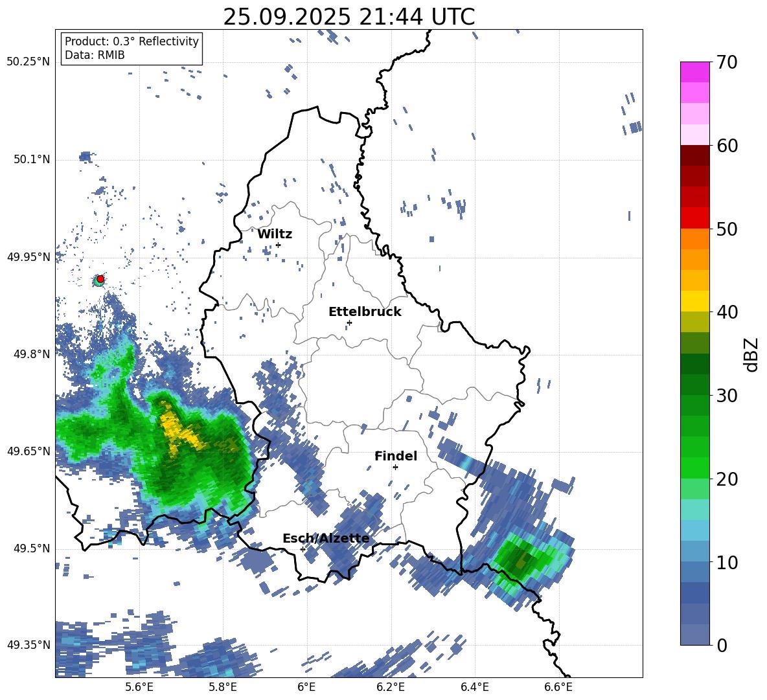Click the colorbar tick label 20
Viewport: 767px width, 700px height.
click(x=726, y=479)
